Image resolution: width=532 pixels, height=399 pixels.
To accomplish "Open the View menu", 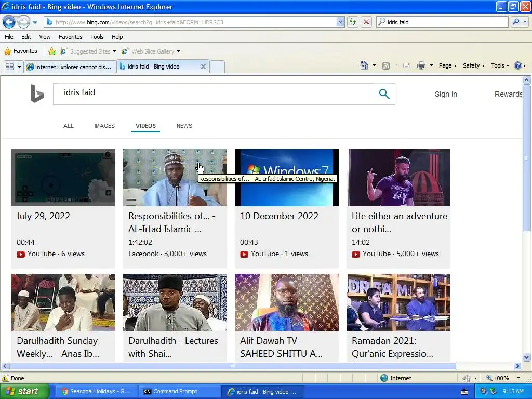I will click(x=45, y=37).
